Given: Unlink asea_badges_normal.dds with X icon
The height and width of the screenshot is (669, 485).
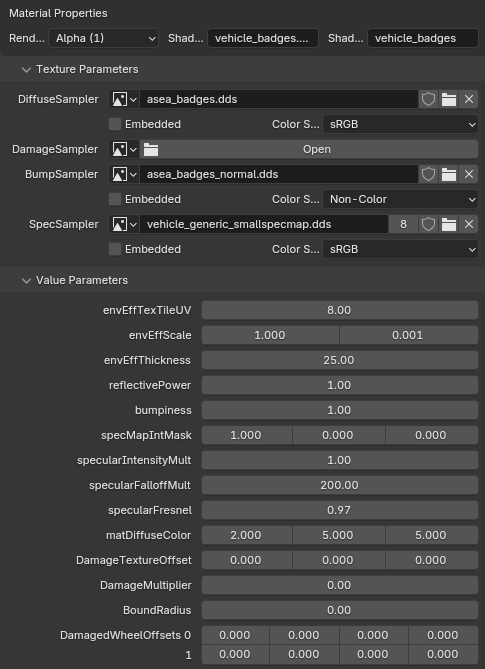Looking at the screenshot, I should click(469, 175).
